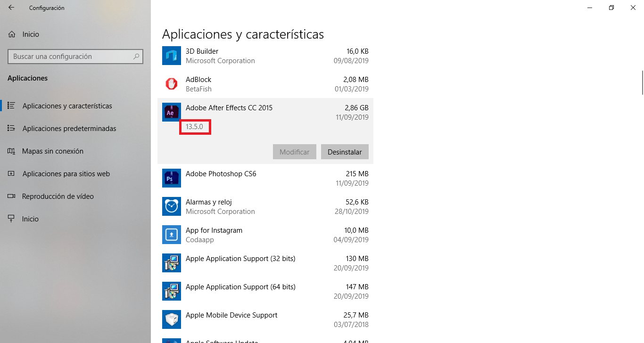This screenshot has width=644, height=343.
Task: Click the Aplicaciones para sitios web icon
Action: click(x=12, y=173)
